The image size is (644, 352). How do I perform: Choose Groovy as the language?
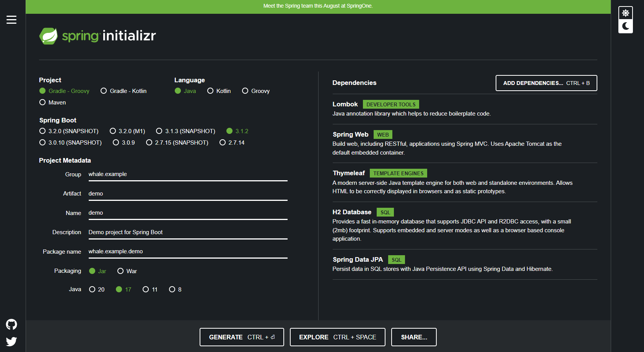(256, 91)
